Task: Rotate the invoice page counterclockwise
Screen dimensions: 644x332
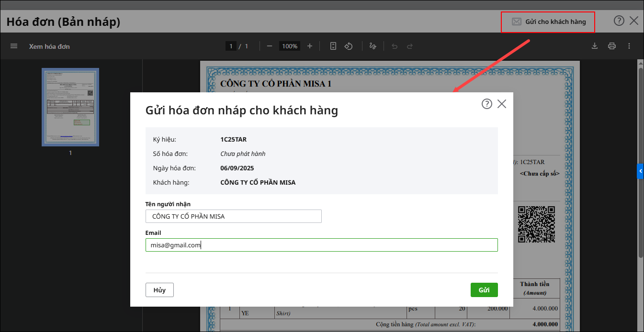Action: [x=349, y=46]
